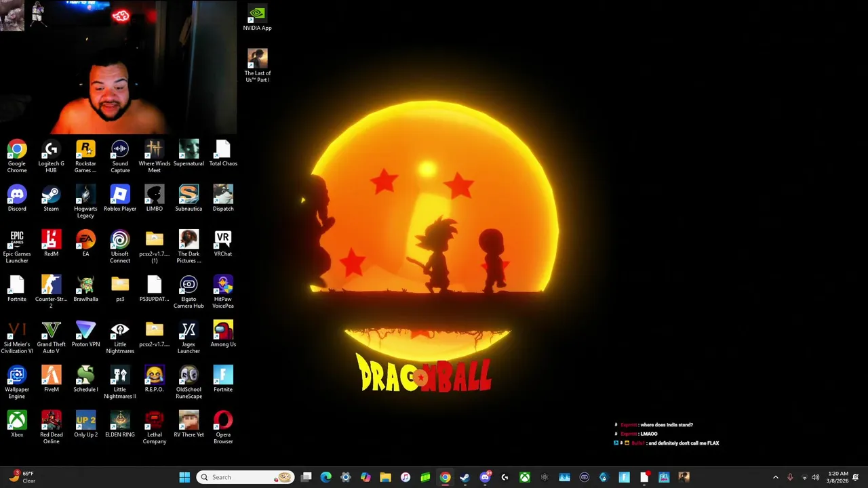Select the Total Chaos file icon

point(223,153)
